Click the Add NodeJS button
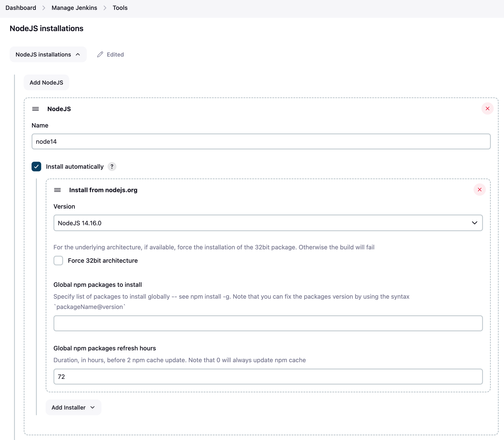 tap(46, 82)
